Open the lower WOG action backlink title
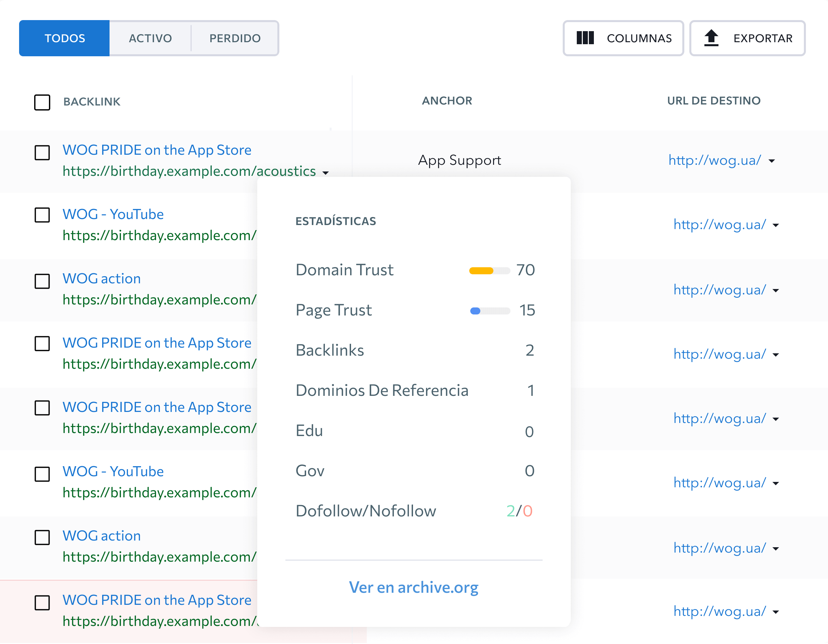The height and width of the screenshot is (644, 828). [x=101, y=535]
